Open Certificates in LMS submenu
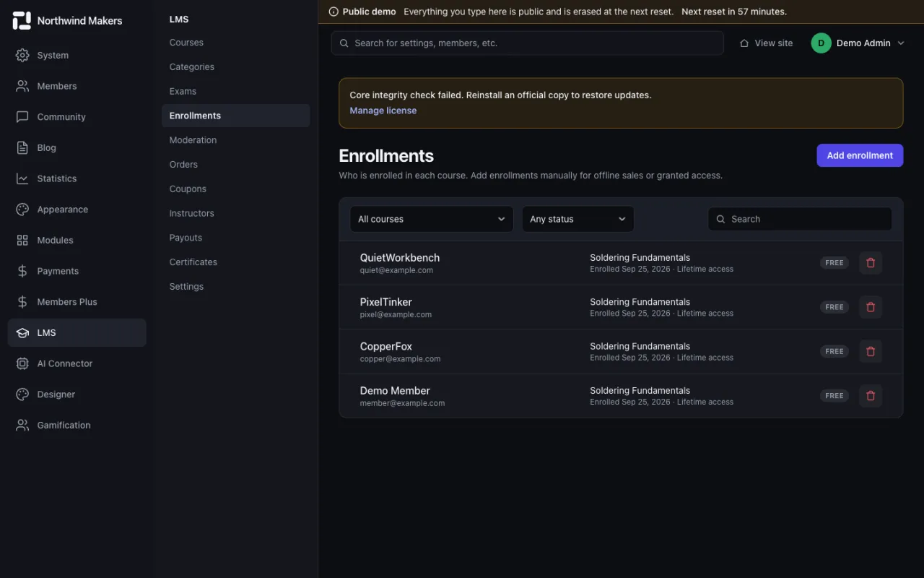The image size is (924, 578). pyautogui.click(x=193, y=262)
